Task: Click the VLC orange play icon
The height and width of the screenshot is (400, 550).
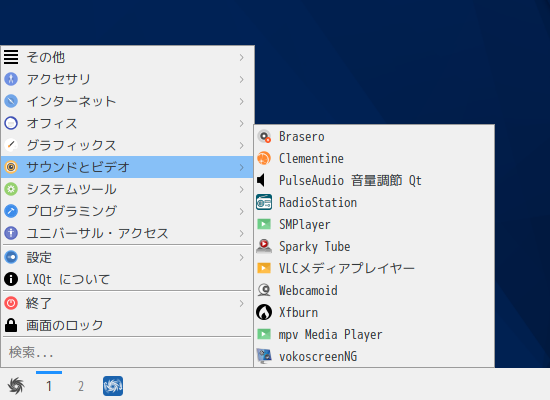Action: [264, 268]
